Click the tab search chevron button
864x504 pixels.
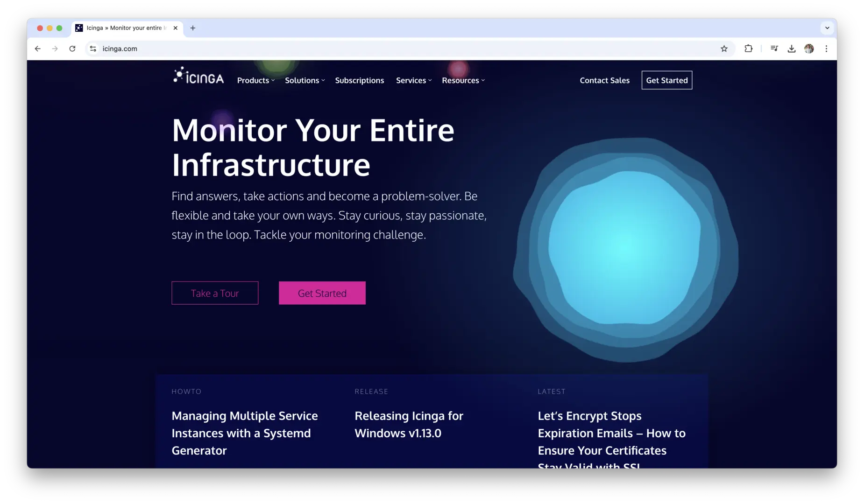coord(827,28)
